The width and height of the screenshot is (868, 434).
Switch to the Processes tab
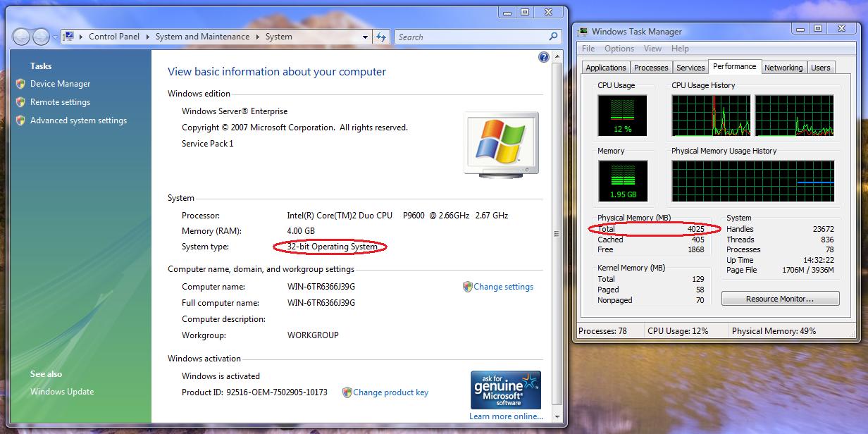pyautogui.click(x=651, y=68)
